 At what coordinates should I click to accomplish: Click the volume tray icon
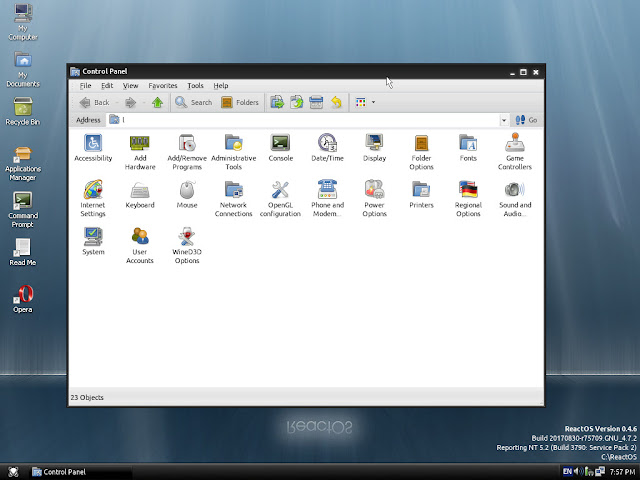coord(578,471)
